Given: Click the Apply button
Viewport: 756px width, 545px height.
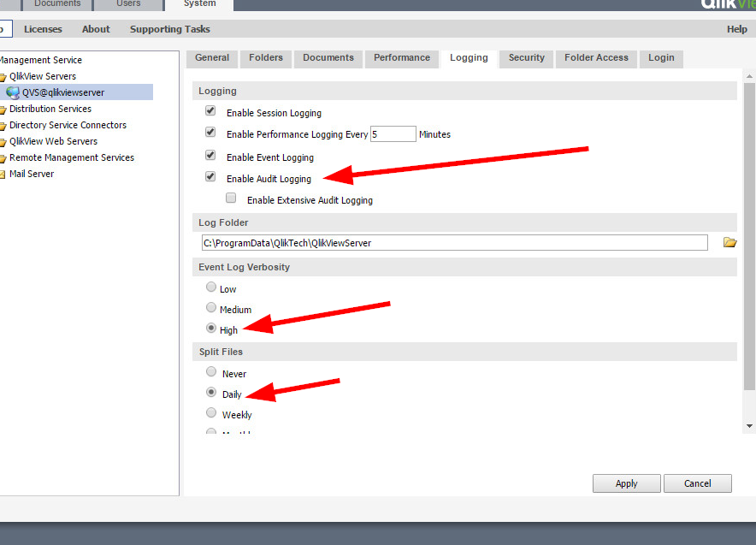Looking at the screenshot, I should tap(626, 483).
